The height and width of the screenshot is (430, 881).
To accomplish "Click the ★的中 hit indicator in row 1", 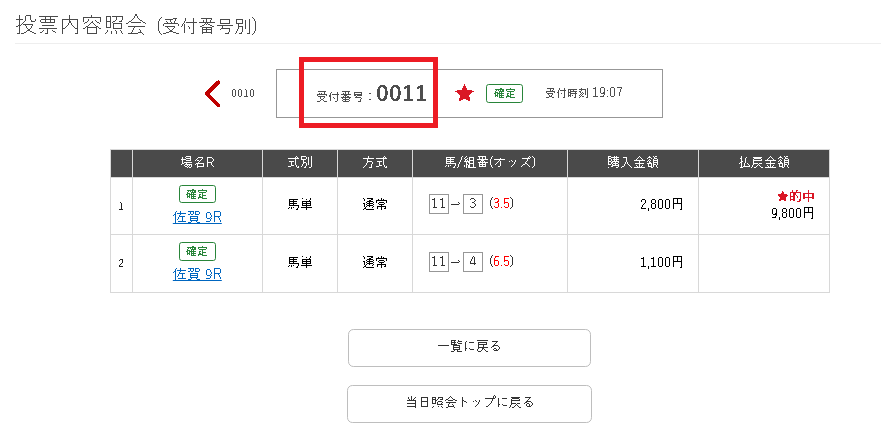I will [796, 196].
